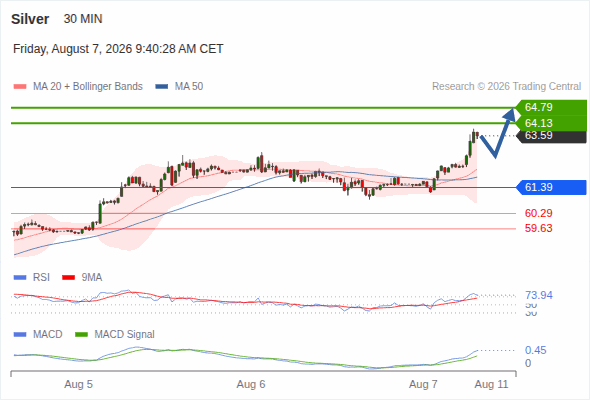This screenshot has height=400, width=590.
Task: Click the Silver chart title
Action: coord(30,19)
